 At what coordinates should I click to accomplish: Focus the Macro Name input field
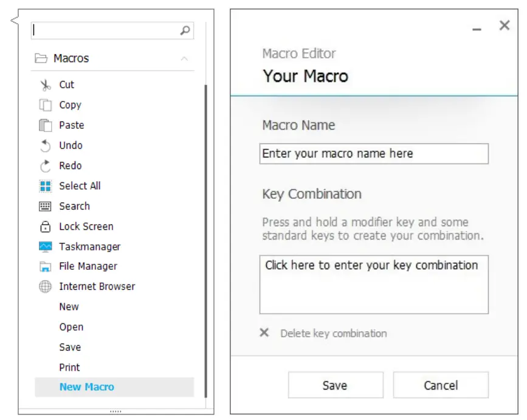[x=374, y=154]
